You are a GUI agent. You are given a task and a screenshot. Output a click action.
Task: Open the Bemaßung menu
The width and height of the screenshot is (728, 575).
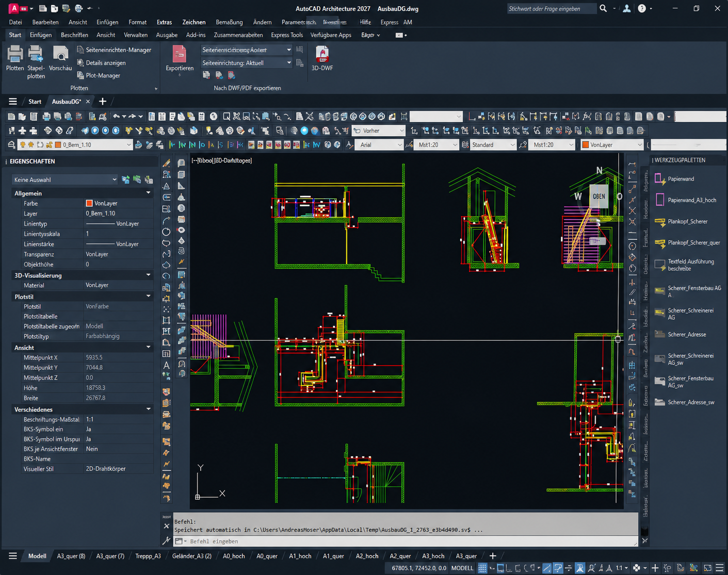pyautogui.click(x=229, y=22)
